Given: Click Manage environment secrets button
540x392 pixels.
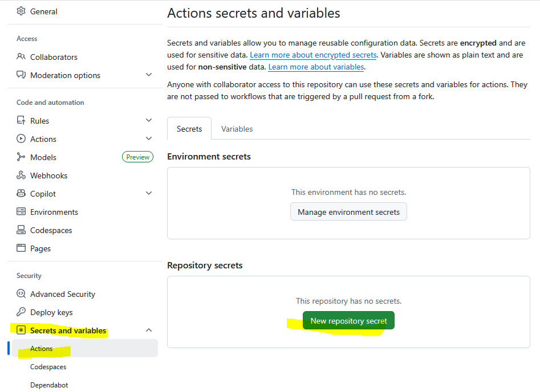Looking at the screenshot, I should (348, 212).
